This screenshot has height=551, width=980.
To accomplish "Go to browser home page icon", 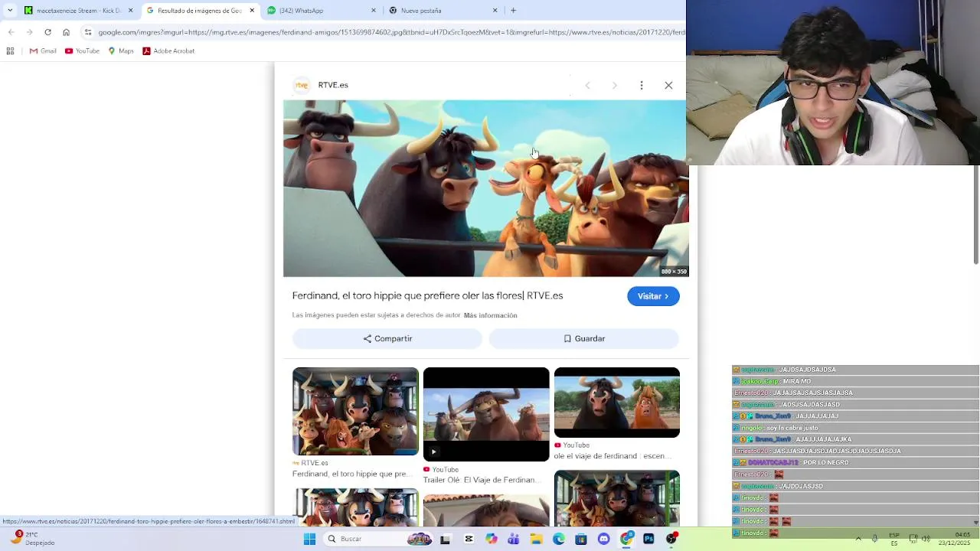I will click(x=66, y=32).
